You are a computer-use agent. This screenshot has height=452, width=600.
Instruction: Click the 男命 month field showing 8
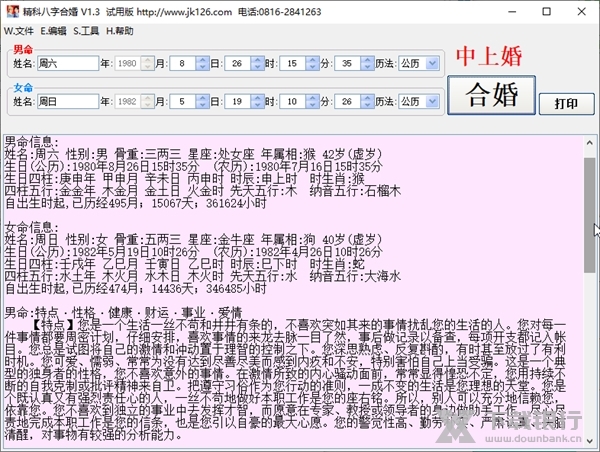tap(183, 63)
